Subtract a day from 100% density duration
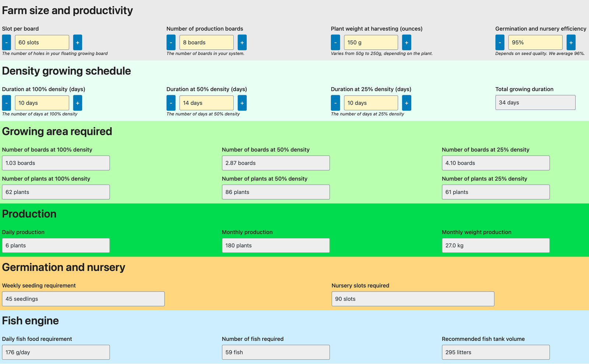Viewport: 589px width, 364px height. 7,103
